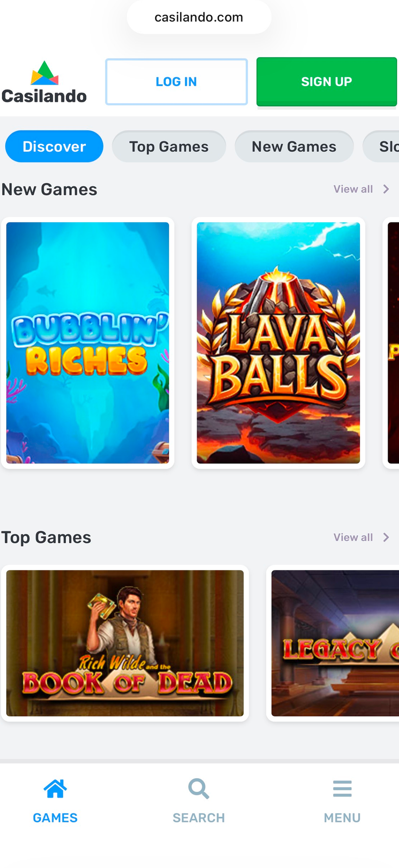The image size is (399, 868).
Task: Open the Games home icon
Action: point(55,788)
